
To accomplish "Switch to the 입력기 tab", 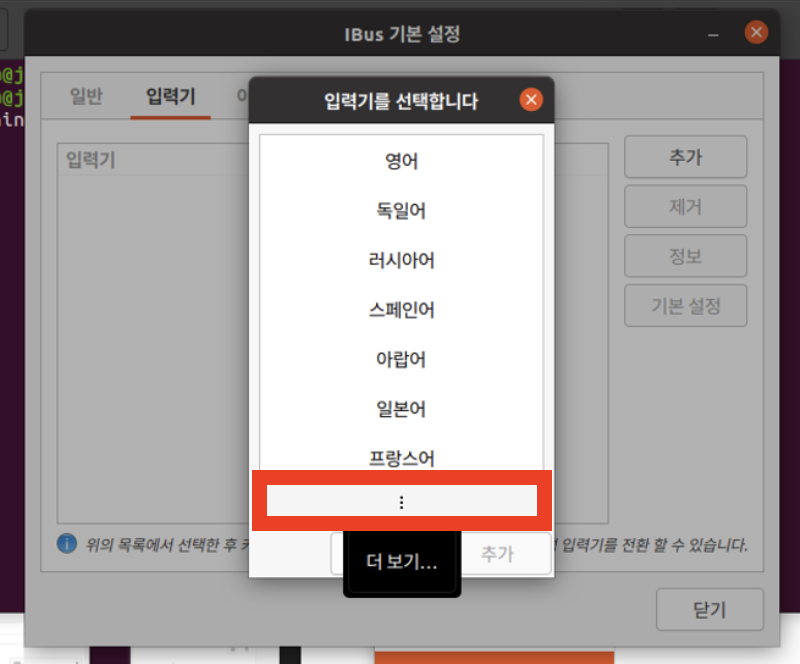I will (x=170, y=96).
